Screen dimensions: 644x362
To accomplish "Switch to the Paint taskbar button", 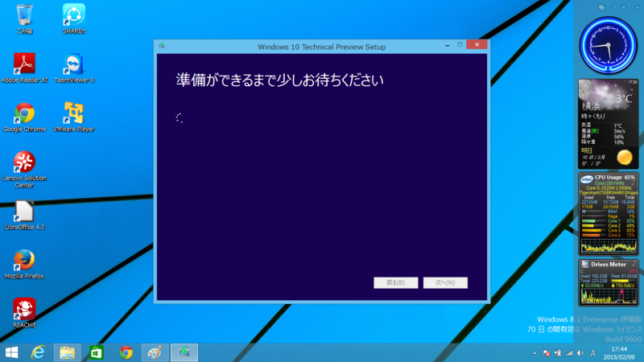I will (x=155, y=352).
